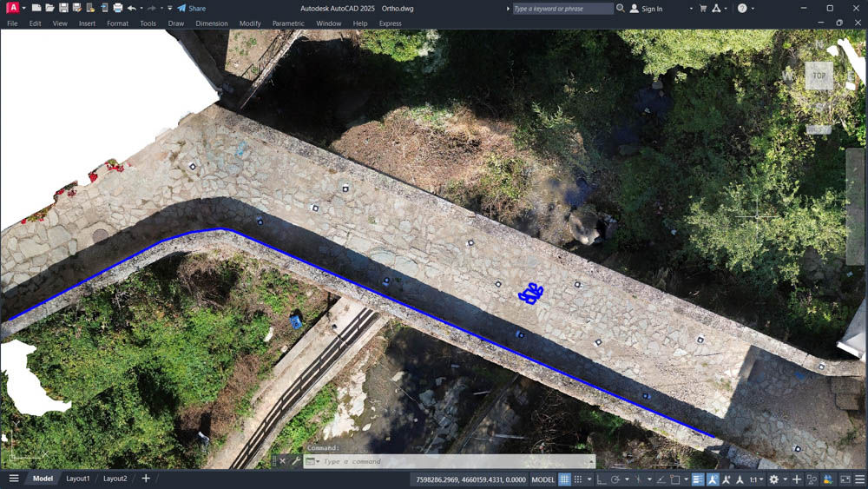Click the Save to Web & Mobile icon
Image resolution: width=868 pixels, height=489 pixels.
click(x=104, y=8)
